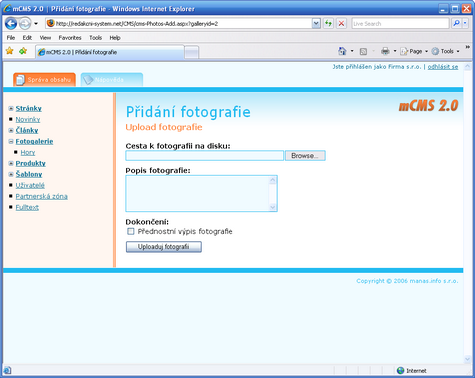Click the Uploaduj fotografii button
Viewport: 475px width, 378px height.
pos(164,247)
